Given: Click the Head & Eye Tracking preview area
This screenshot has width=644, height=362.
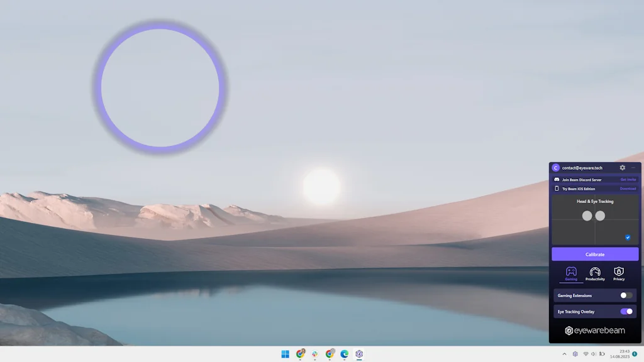Looking at the screenshot, I should click(x=595, y=220).
